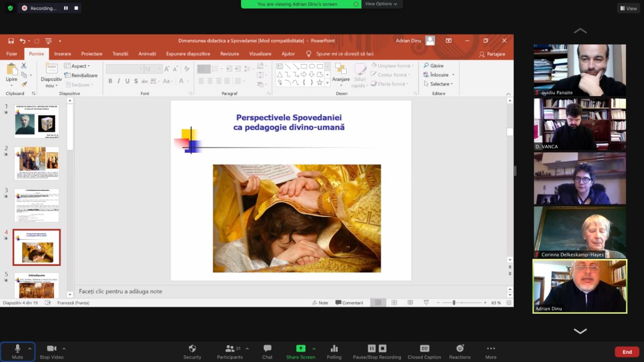Click the More options ellipsis icon

tap(491, 349)
